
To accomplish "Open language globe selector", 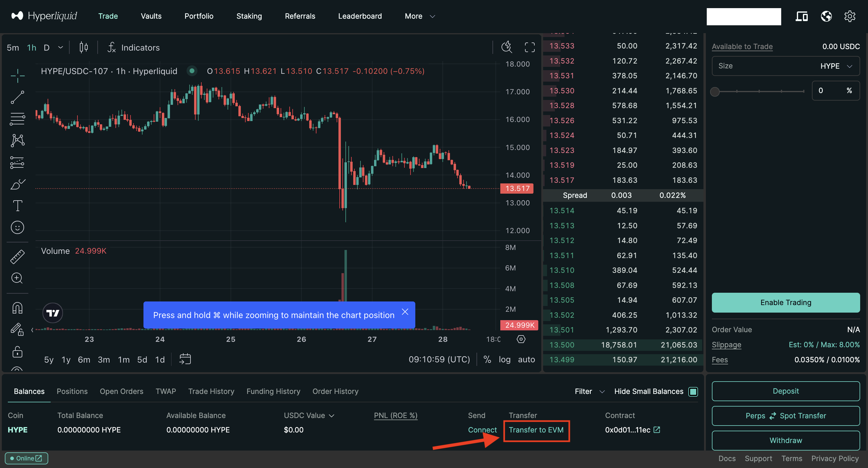I will [826, 16].
